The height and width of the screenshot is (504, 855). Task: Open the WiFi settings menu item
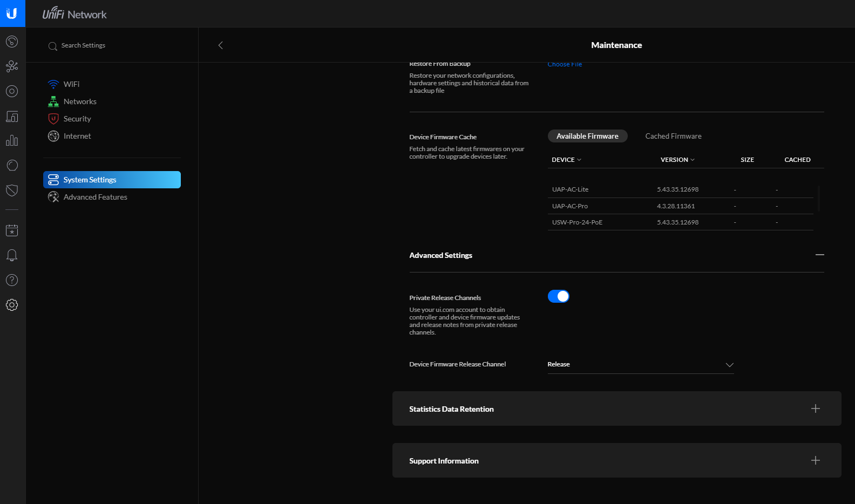[71, 84]
